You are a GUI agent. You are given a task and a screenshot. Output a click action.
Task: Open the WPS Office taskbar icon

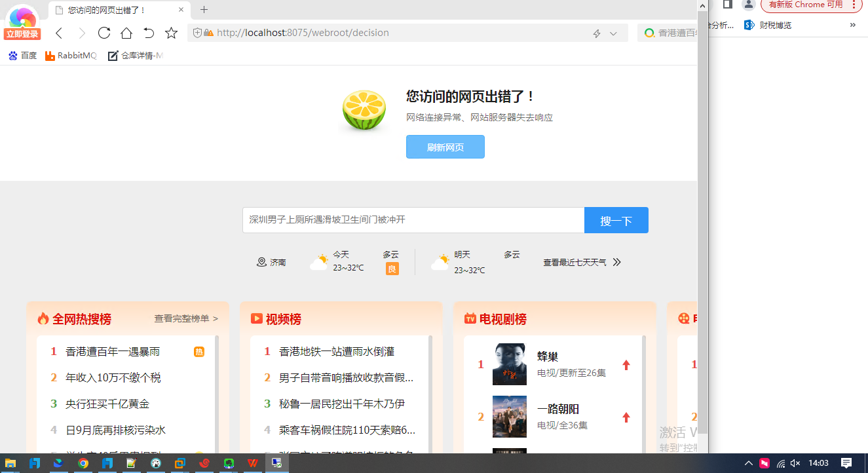coord(252,463)
